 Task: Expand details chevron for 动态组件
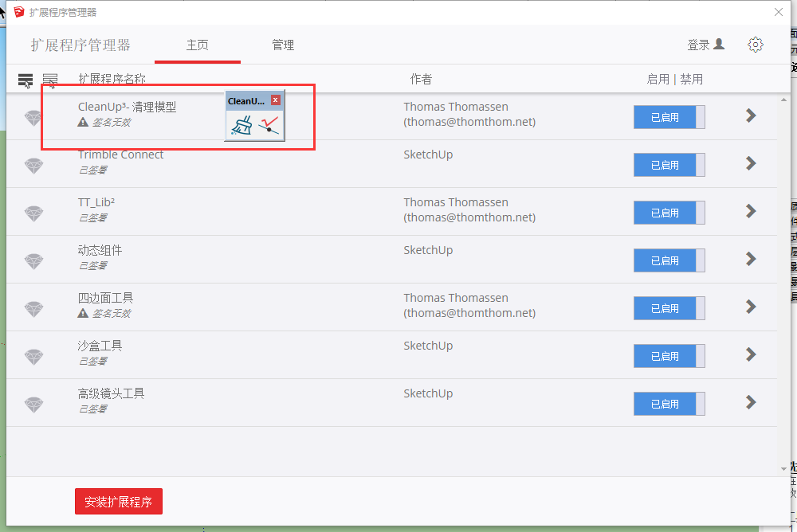pos(751,259)
